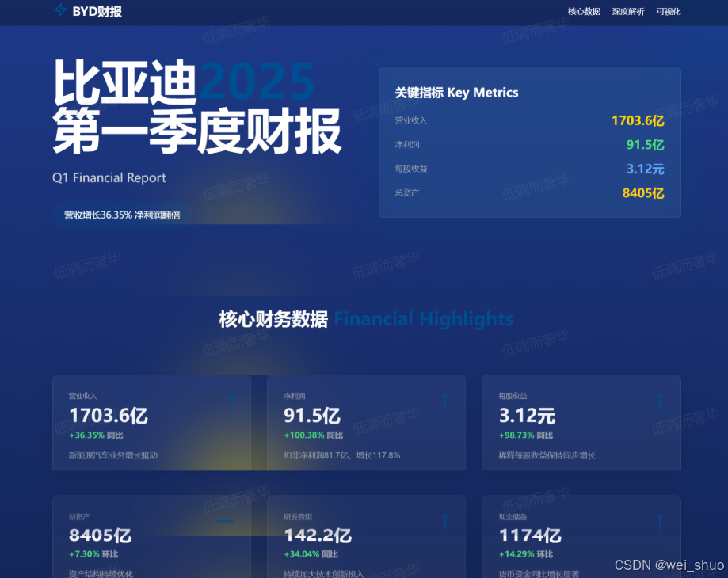Click the 研发费用 card label
The width and height of the screenshot is (728, 578).
298,517
